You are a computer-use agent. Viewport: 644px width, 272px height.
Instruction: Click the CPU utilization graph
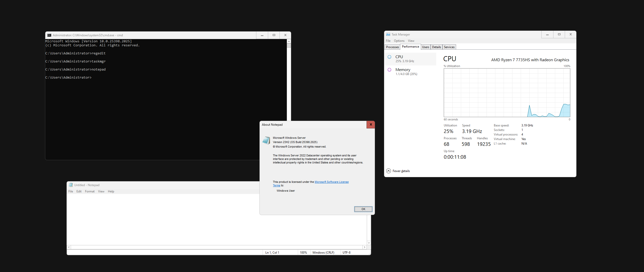(507, 93)
